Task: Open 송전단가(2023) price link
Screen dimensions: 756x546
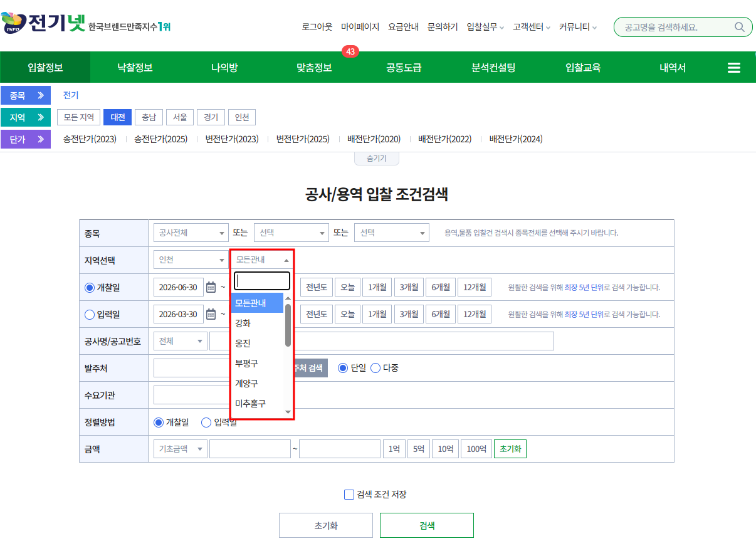Action: [90, 139]
